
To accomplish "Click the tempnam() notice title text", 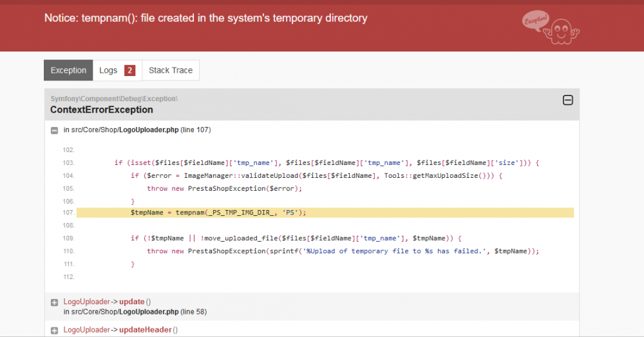I will pos(205,18).
